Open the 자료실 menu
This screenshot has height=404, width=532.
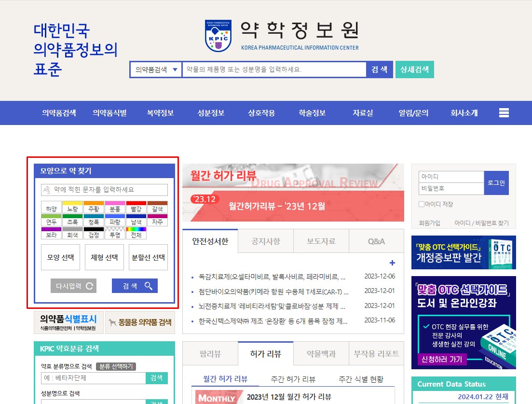[363, 113]
